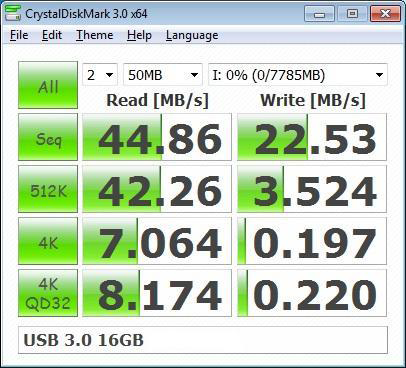Select the Seq write value 22.53

coord(312,137)
